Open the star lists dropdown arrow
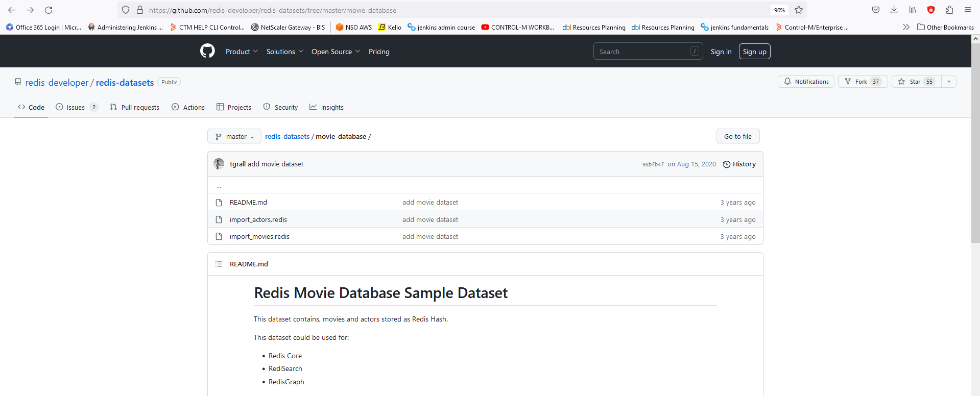Screen dimensions: 980x396 click(949, 82)
